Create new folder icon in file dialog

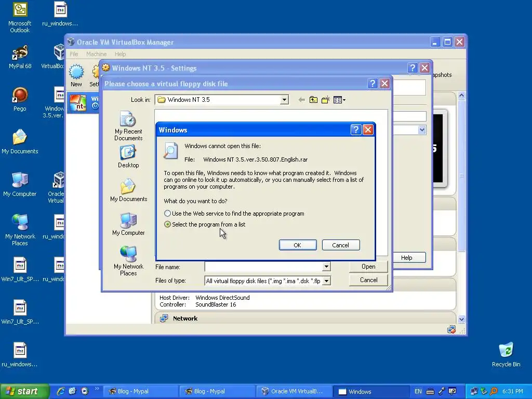tap(325, 100)
